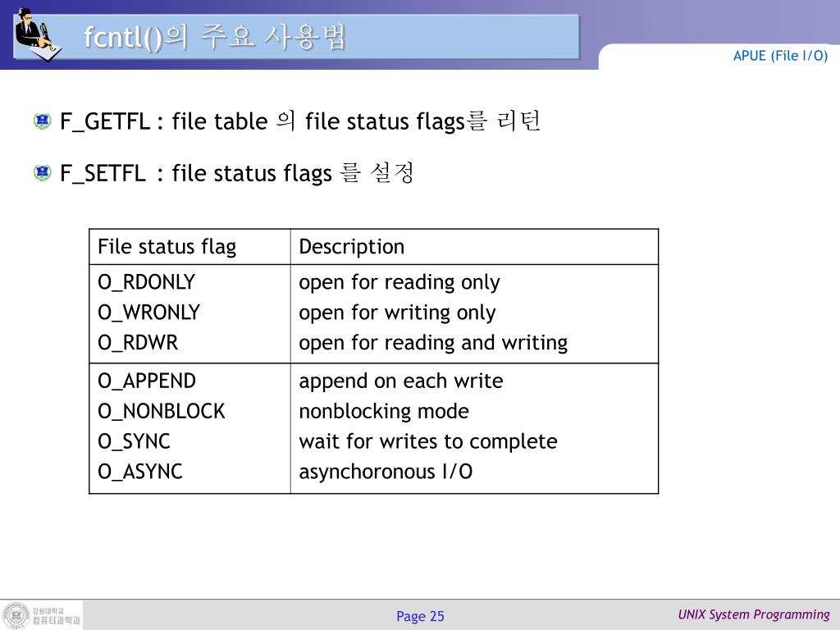This screenshot has height=630, width=840.
Task: Select the 'O_SYNC' table cell
Action: coord(134,441)
